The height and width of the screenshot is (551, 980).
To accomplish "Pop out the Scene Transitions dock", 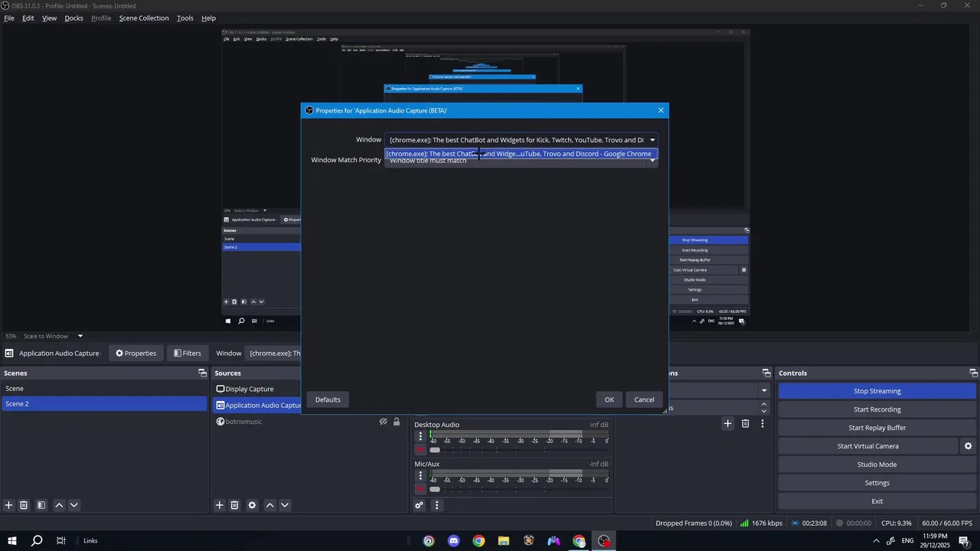I will pos(766,373).
